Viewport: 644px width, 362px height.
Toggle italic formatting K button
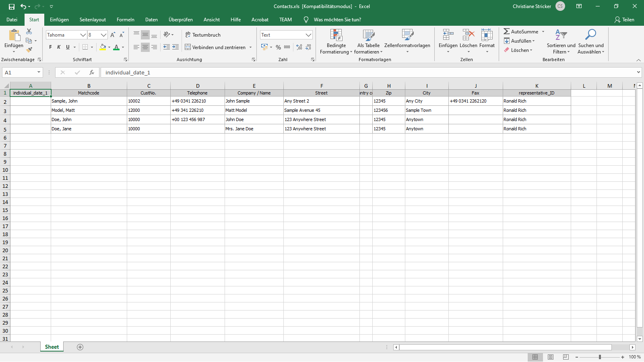point(59,47)
